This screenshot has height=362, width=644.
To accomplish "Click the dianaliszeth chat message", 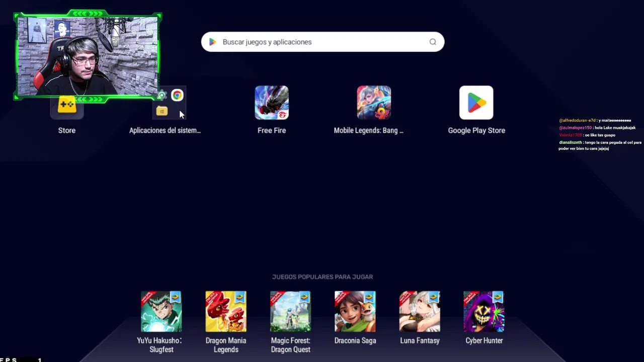I will point(600,145).
